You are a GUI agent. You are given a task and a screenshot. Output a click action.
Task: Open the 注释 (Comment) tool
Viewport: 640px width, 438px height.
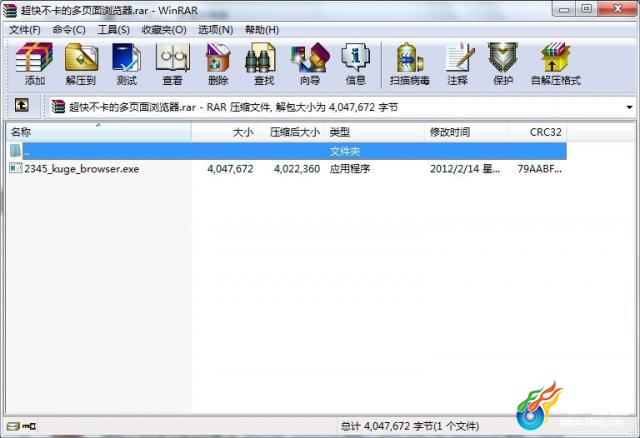click(x=458, y=64)
